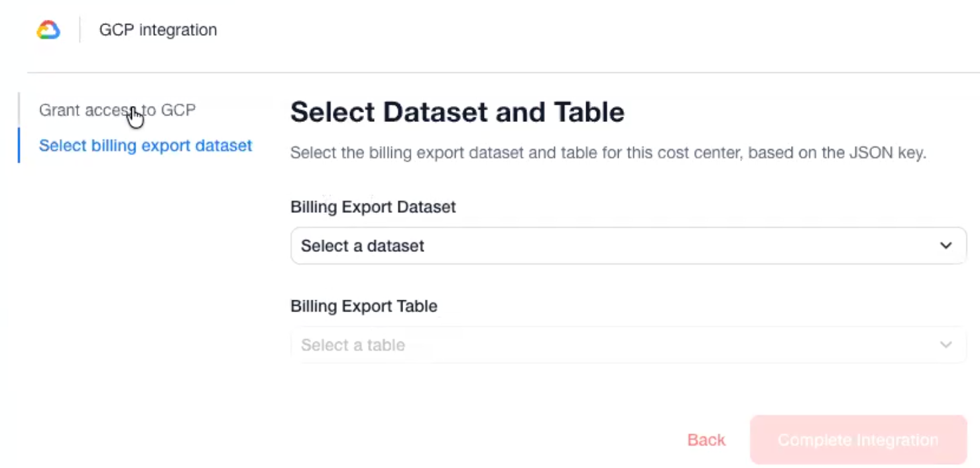
Task: Click the "Select a dataset" placeholder text
Action: tap(362, 246)
